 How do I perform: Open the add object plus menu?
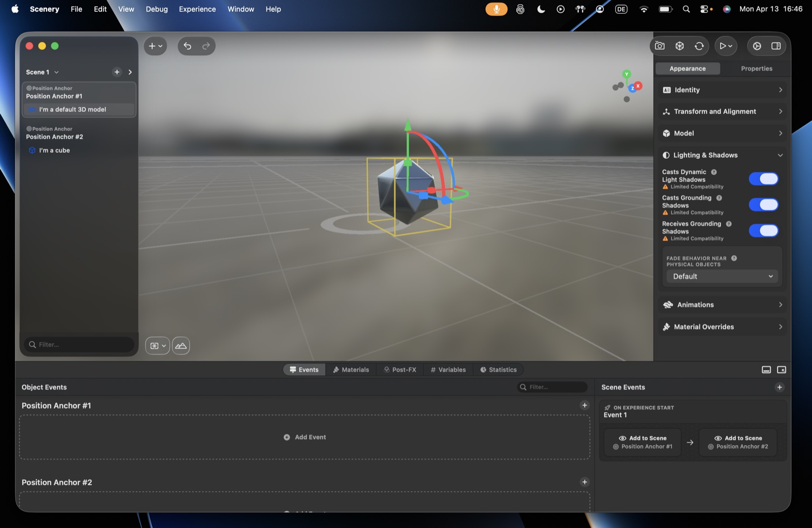tap(155, 46)
